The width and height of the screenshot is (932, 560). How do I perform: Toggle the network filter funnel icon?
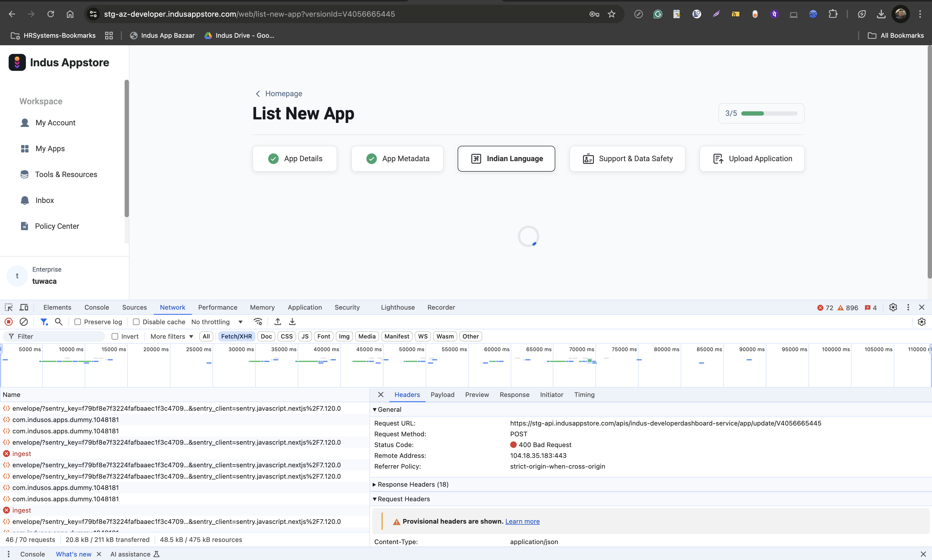[44, 322]
